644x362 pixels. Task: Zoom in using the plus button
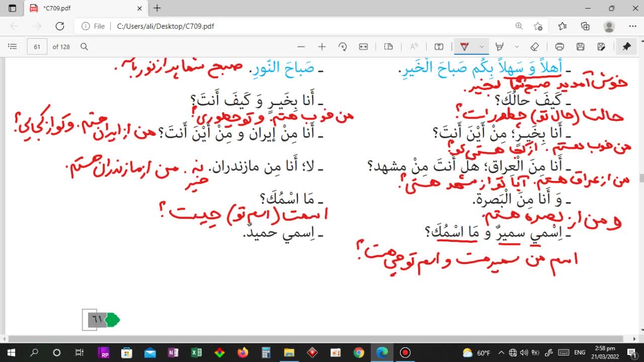(x=322, y=47)
